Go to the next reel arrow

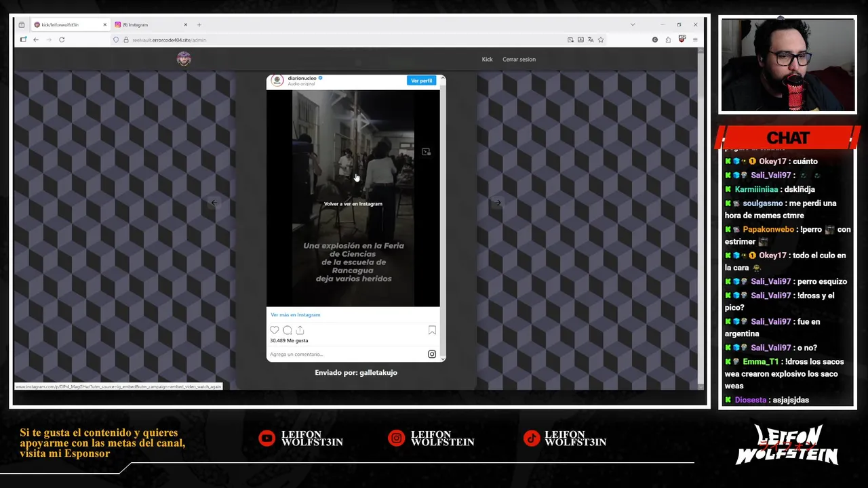[x=498, y=203]
